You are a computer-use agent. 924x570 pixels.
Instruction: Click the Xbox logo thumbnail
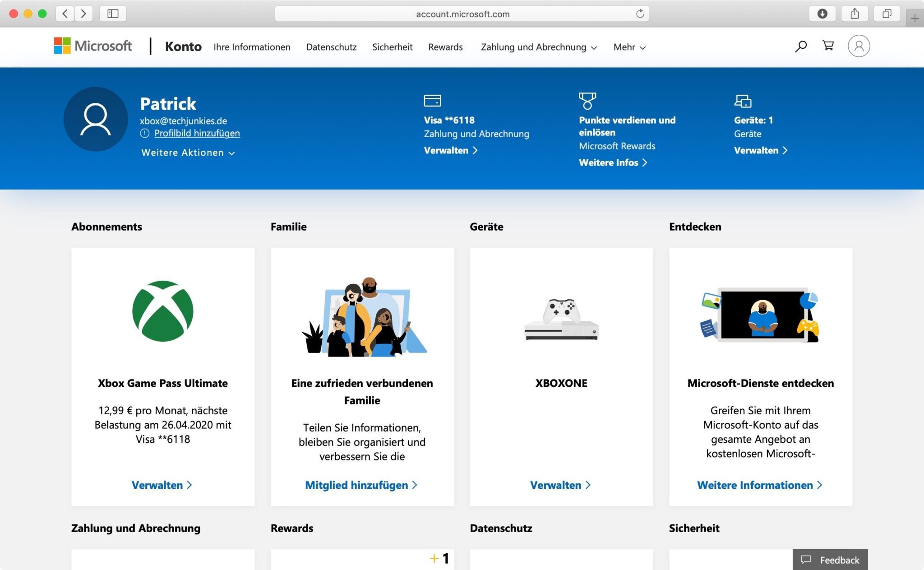(x=163, y=311)
